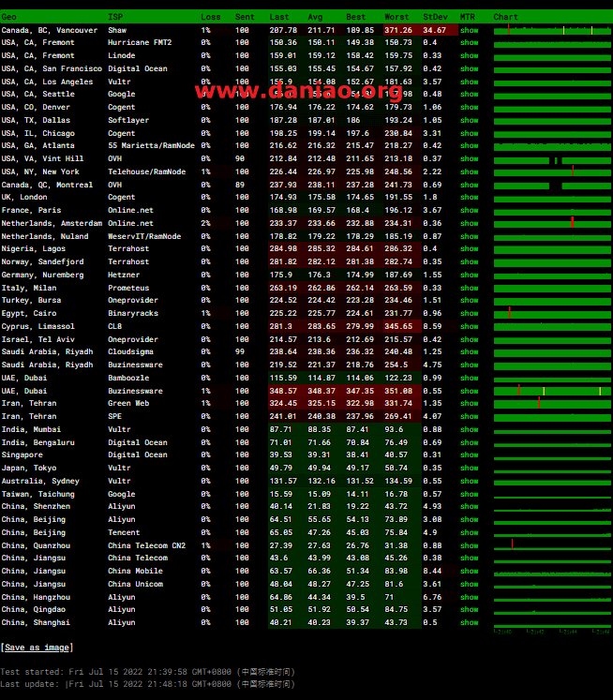
Task: Show MTR for Montreal OVH row
Action: [x=469, y=185]
